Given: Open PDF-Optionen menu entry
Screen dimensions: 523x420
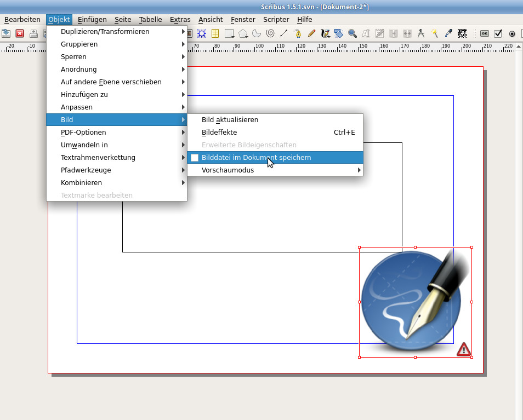Looking at the screenshot, I should tap(117, 132).
